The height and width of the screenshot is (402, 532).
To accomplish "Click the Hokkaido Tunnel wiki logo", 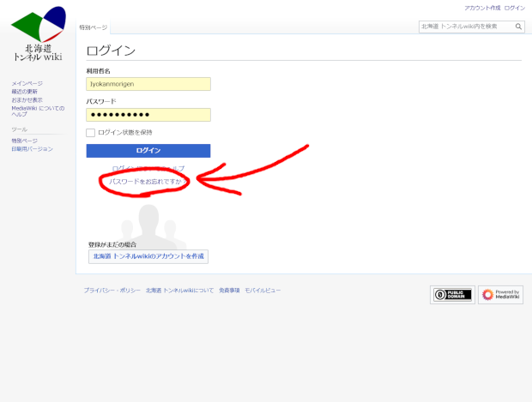I will (38, 34).
